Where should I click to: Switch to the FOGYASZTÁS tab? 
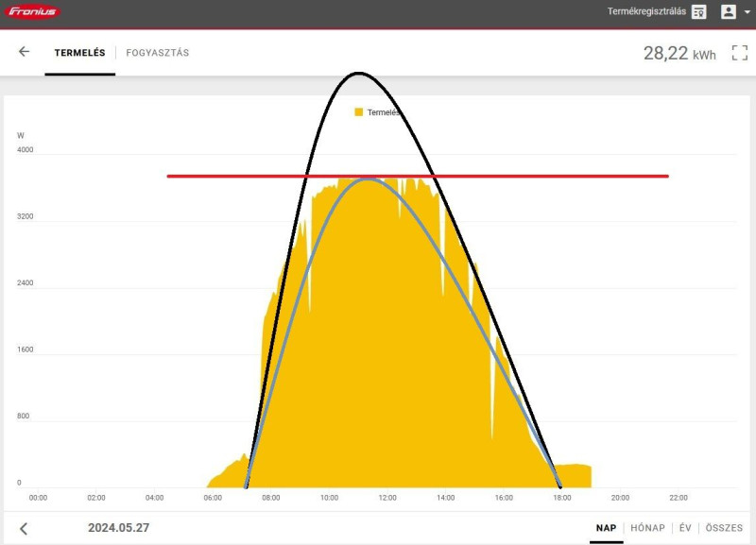158,53
